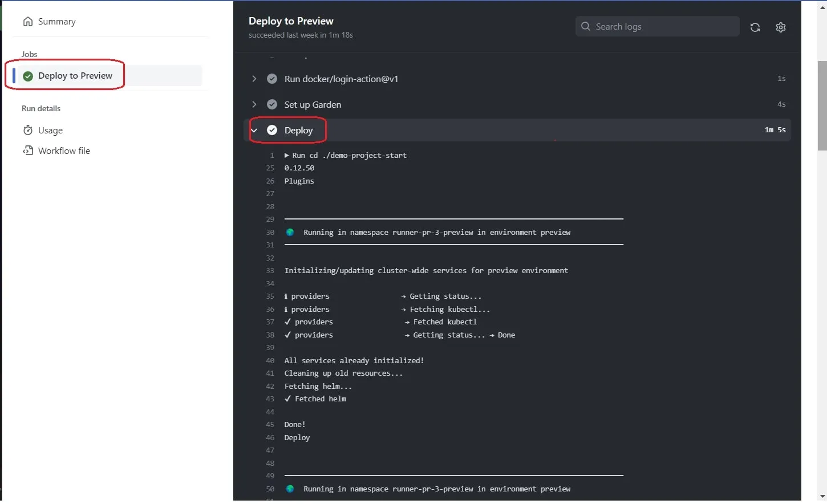Open the Workflow file link

click(x=64, y=151)
